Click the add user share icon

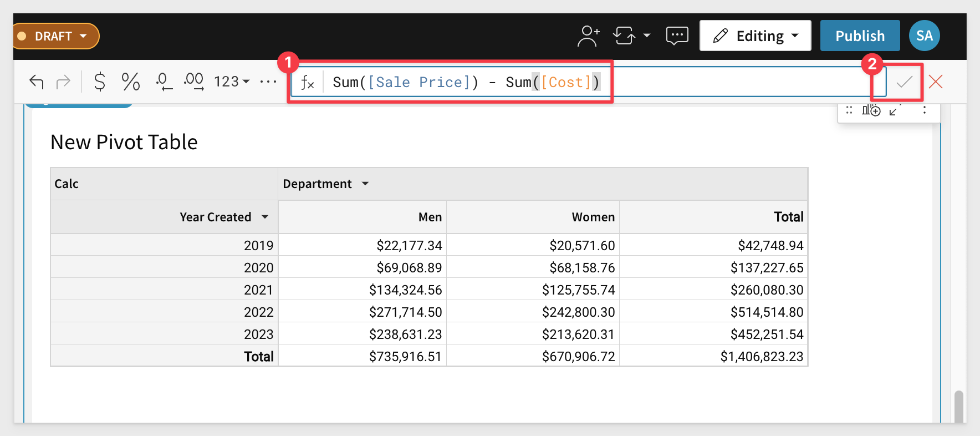tap(588, 36)
